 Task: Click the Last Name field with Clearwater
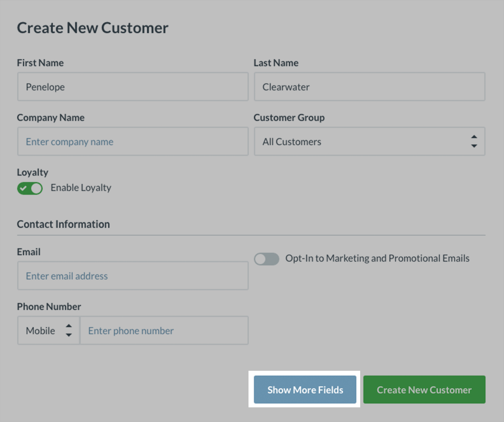click(x=369, y=87)
